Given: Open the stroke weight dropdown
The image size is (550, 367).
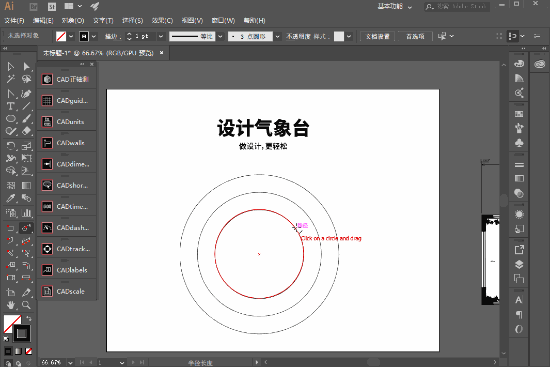Looking at the screenshot, I should [x=161, y=36].
